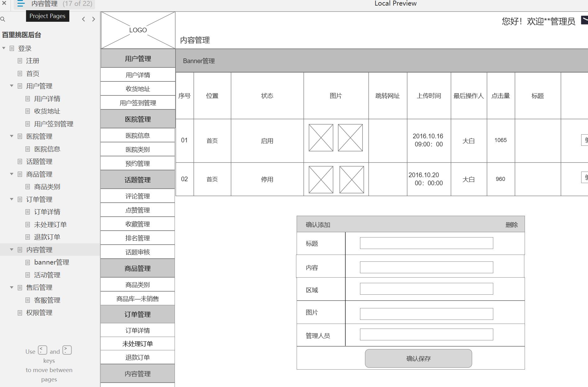The height and width of the screenshot is (387, 588).
Task: Click the page icon beside 客服管理
Action: pyautogui.click(x=28, y=300)
